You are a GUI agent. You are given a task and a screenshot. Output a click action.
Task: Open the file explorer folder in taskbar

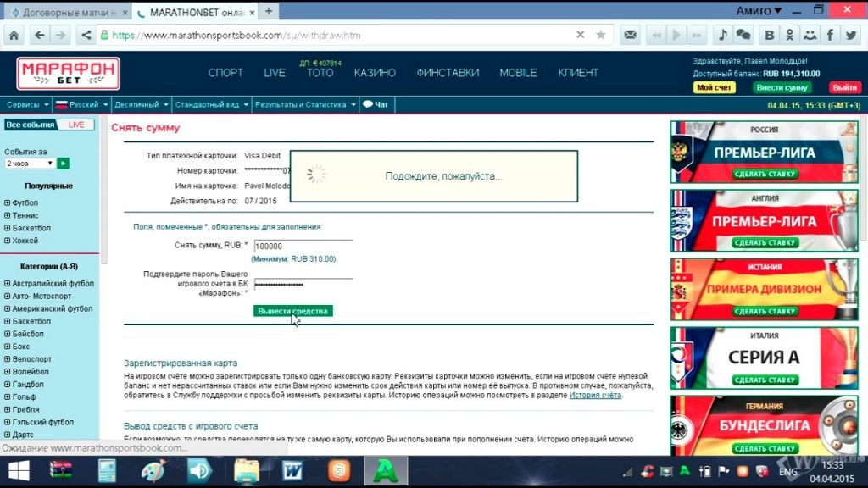coord(247,471)
